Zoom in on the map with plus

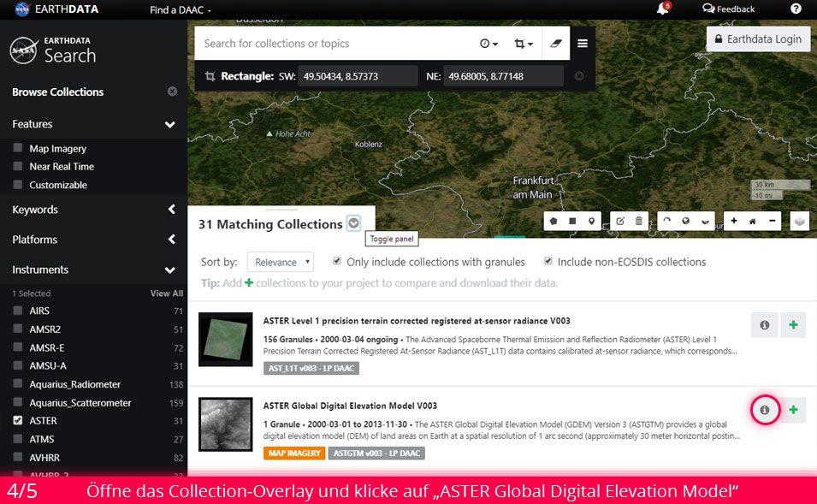(734, 221)
